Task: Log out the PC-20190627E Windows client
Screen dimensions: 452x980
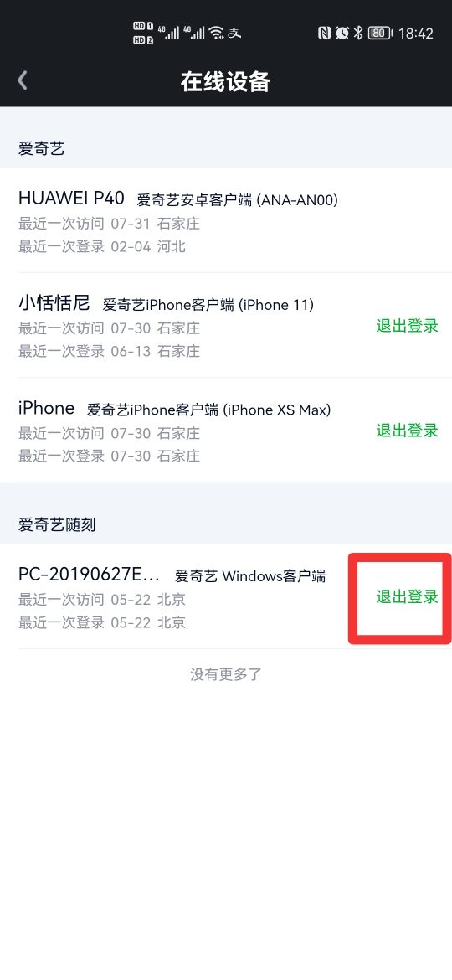Action: (407, 597)
